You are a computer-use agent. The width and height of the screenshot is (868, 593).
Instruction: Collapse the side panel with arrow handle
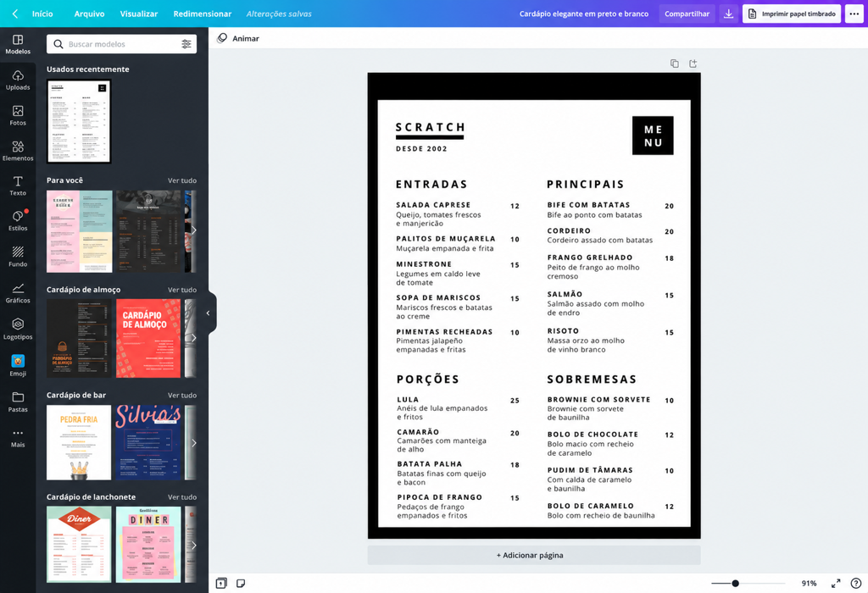(x=209, y=313)
